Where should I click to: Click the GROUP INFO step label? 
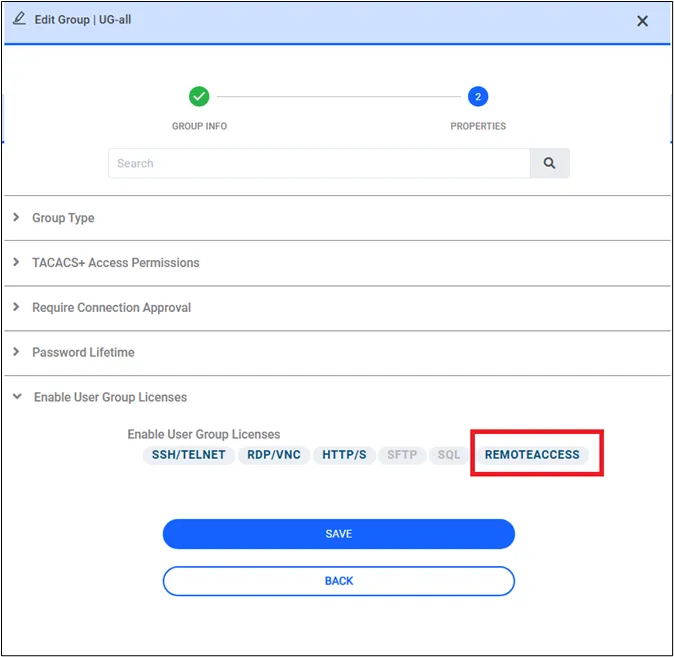click(199, 126)
